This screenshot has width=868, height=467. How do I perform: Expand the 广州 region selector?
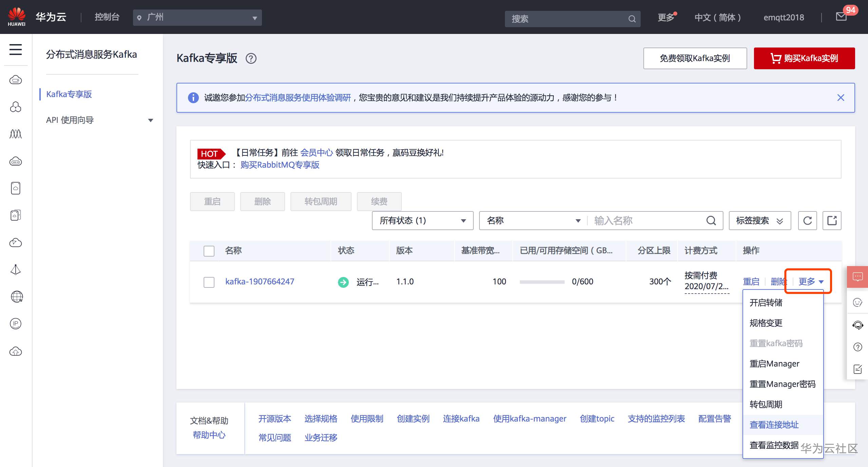point(197,18)
